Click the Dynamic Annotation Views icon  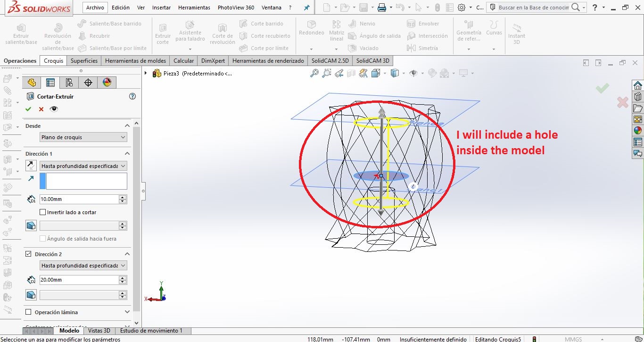point(363,73)
